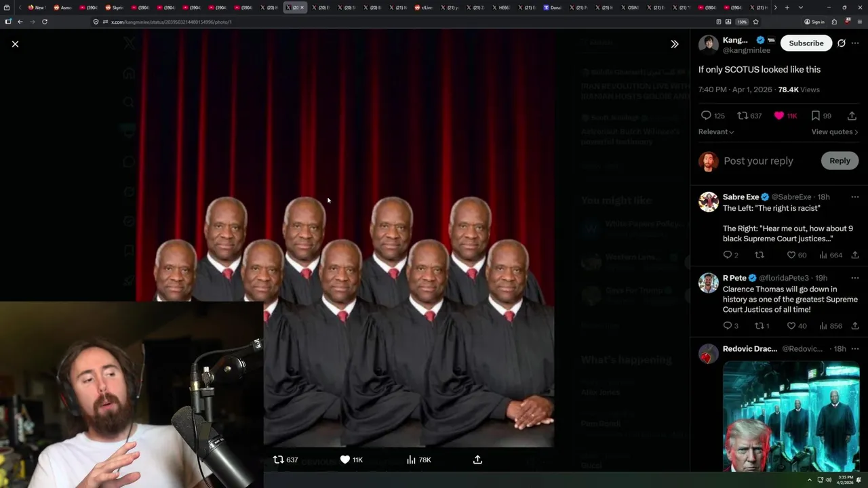Click the Subscribe button
Viewport: 868px width, 488px height.
[806, 43]
